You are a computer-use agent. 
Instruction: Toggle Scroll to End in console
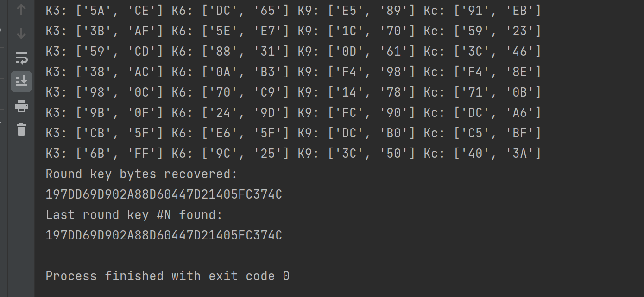point(21,82)
